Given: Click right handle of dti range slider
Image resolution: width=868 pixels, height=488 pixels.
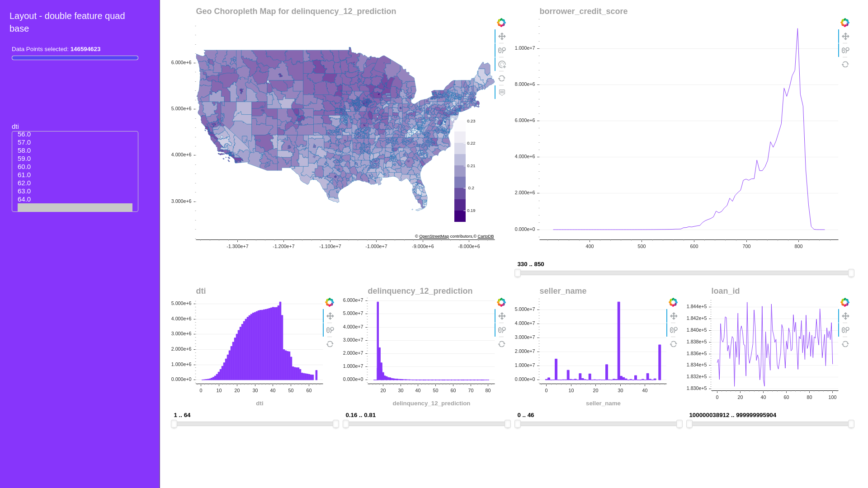Looking at the screenshot, I should [x=336, y=424].
